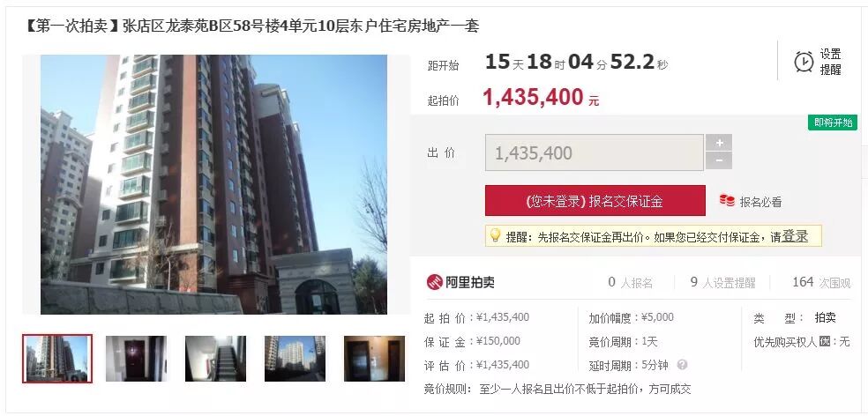Image resolution: width=868 pixels, height=416 pixels.
Task: Click the red coins icon beside 报名必看
Action: pos(727,201)
